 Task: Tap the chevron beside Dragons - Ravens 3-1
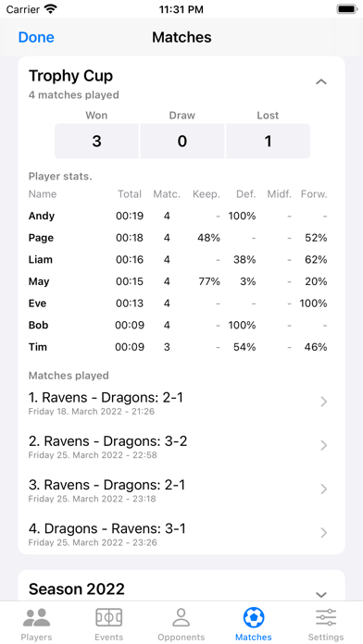(324, 533)
